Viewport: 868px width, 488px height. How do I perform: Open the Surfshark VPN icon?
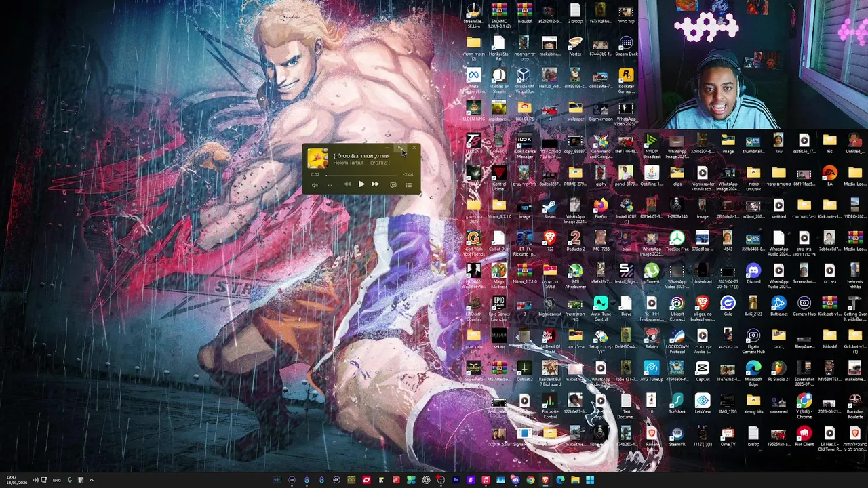point(677,405)
